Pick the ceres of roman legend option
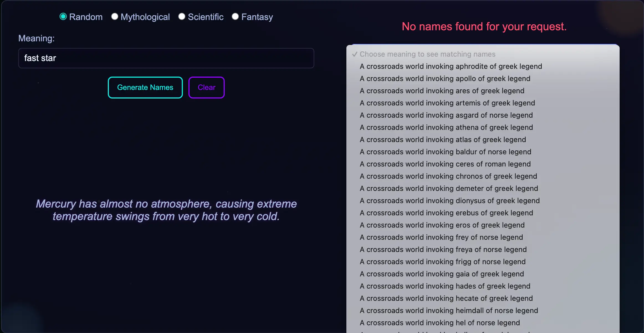This screenshot has height=333, width=644. [445, 164]
